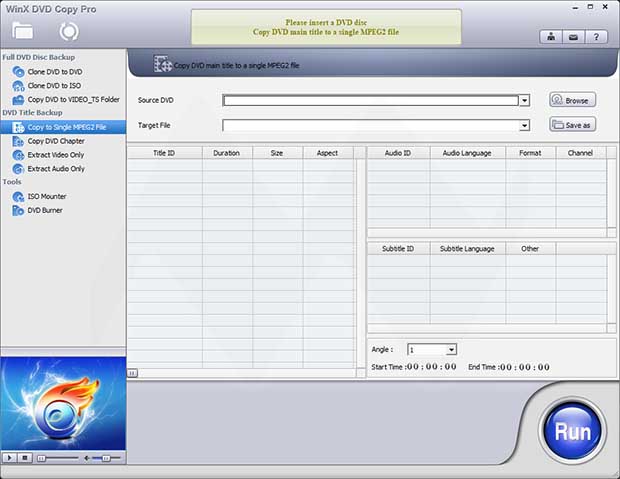The height and width of the screenshot is (479, 620).
Task: Click the Clone DVD to DVD icon
Action: point(18,72)
